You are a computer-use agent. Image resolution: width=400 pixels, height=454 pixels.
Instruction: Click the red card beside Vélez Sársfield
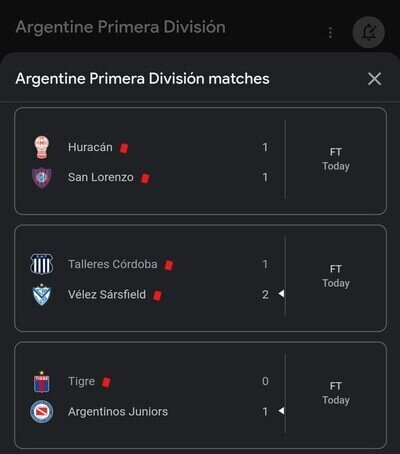(157, 295)
